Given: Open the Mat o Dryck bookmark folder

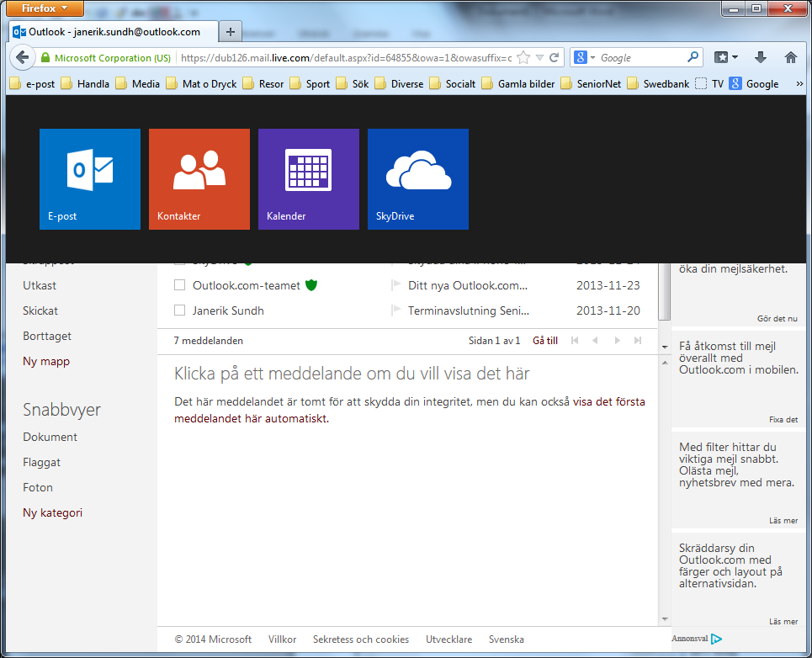Looking at the screenshot, I should pyautogui.click(x=201, y=84).
